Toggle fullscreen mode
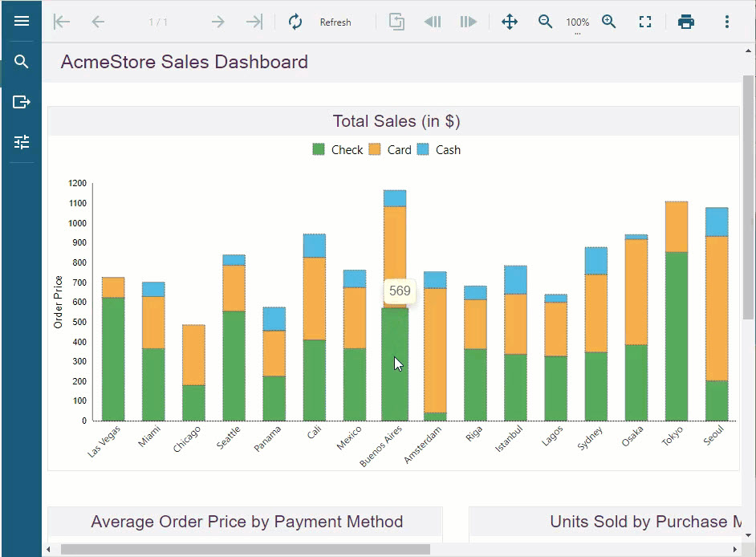This screenshot has height=557, width=756. click(x=645, y=22)
